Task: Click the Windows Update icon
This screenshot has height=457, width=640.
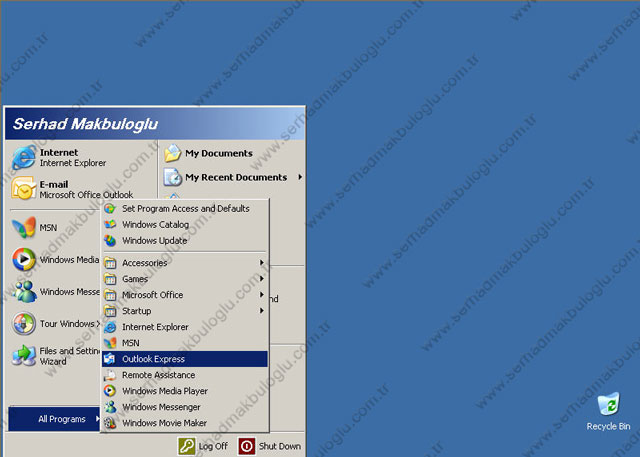Action: [110, 240]
